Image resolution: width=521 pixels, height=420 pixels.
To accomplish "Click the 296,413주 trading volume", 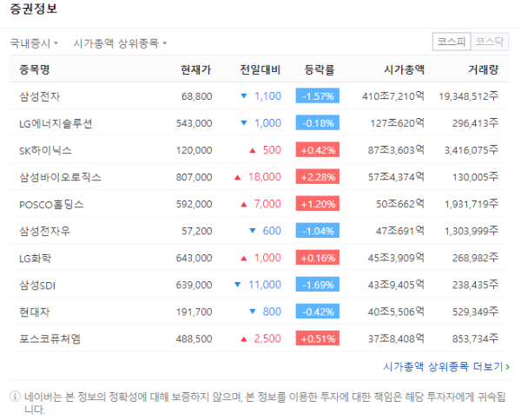I will point(476,123).
